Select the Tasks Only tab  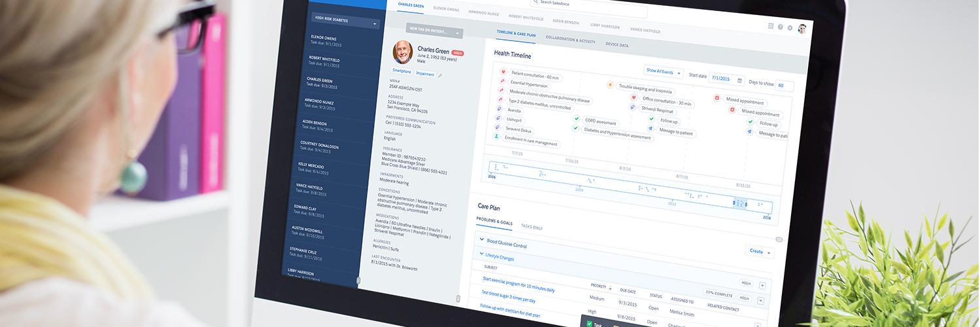click(532, 227)
